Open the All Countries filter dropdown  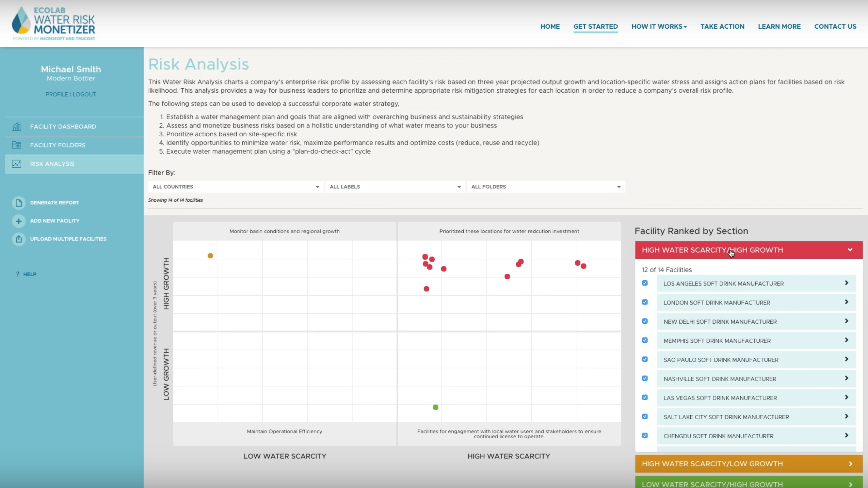click(x=236, y=187)
